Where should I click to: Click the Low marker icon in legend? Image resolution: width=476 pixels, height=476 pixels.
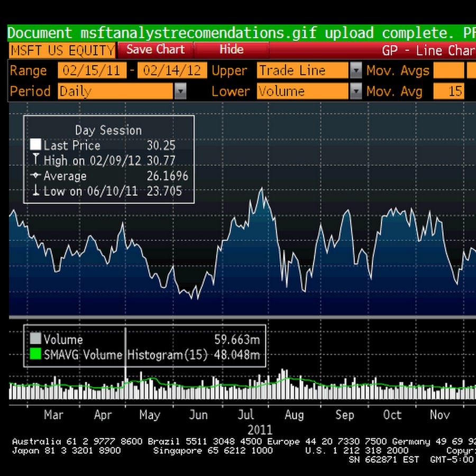(x=36, y=190)
